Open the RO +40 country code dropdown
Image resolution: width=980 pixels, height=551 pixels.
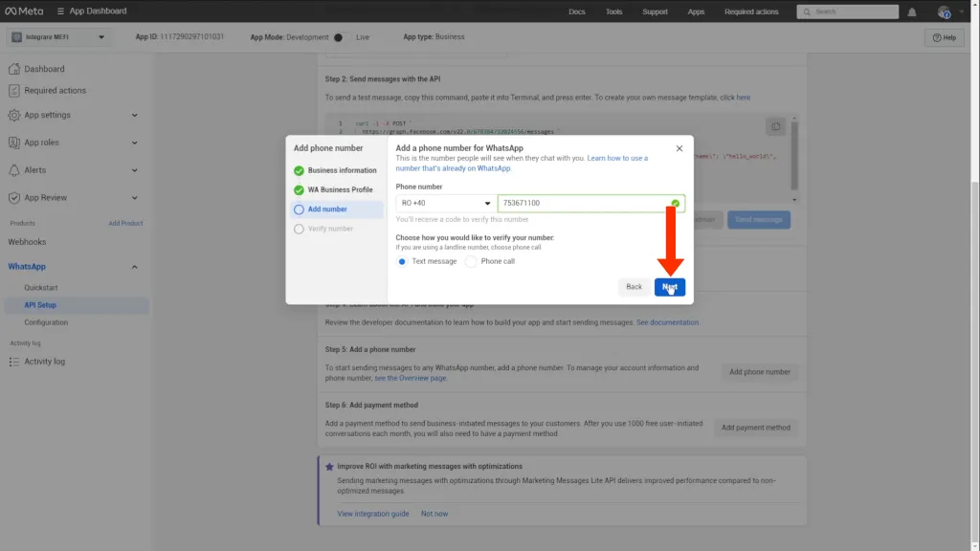pyautogui.click(x=446, y=203)
